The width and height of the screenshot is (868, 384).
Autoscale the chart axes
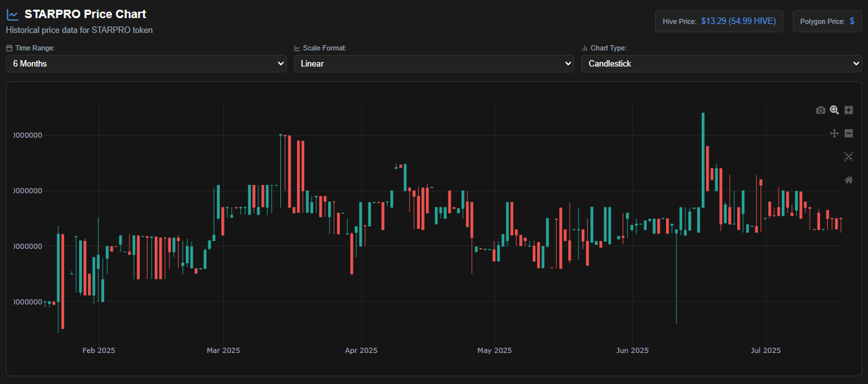pyautogui.click(x=848, y=156)
